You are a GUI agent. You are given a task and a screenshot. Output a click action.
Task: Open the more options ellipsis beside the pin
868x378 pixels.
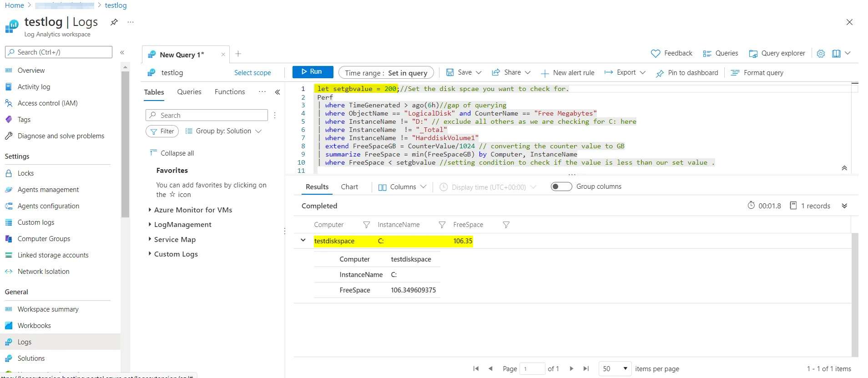coord(131,22)
